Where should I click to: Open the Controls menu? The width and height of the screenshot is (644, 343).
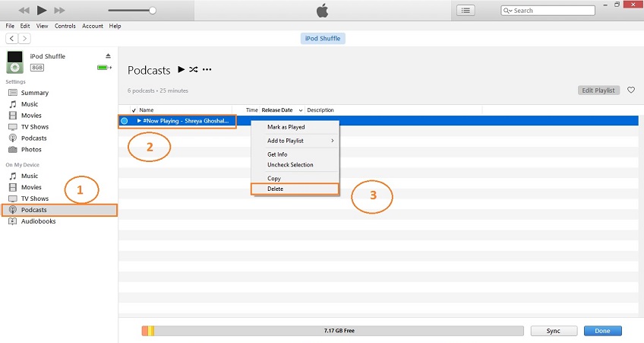click(x=65, y=26)
